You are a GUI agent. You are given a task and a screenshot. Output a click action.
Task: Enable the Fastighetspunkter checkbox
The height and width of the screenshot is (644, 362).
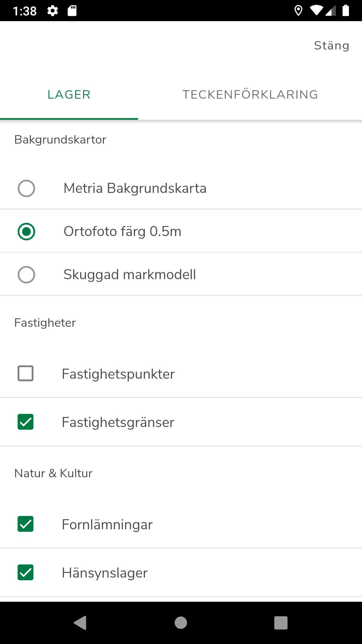click(25, 373)
